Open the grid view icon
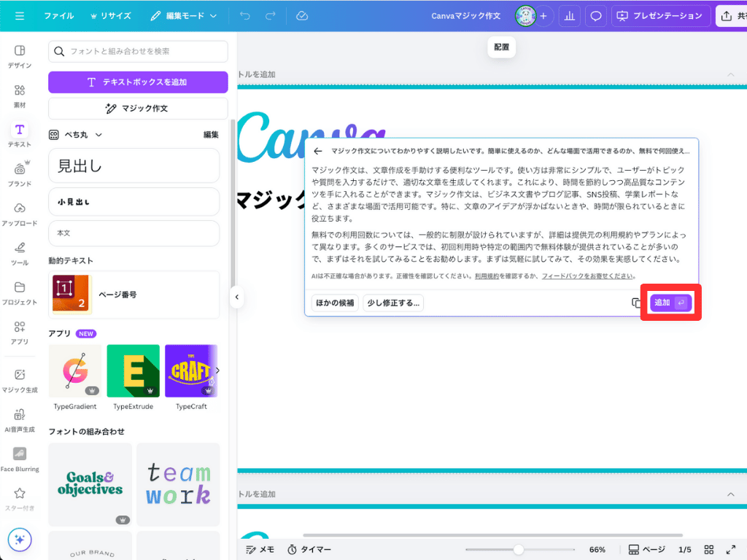This screenshot has height=560, width=747. [x=709, y=550]
